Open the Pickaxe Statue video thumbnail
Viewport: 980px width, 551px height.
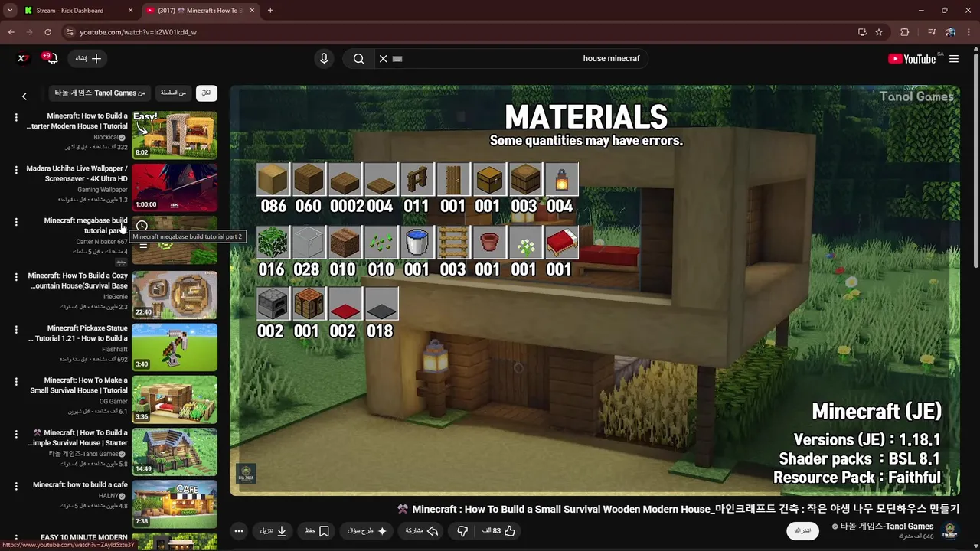[x=175, y=347]
